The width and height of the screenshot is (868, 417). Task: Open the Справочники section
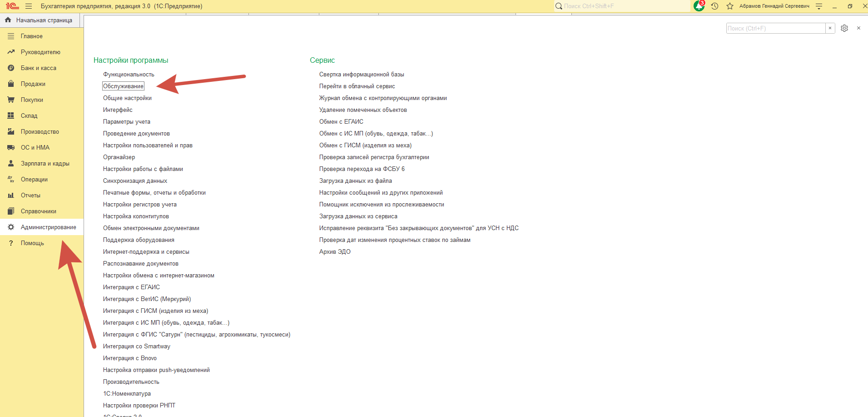38,211
